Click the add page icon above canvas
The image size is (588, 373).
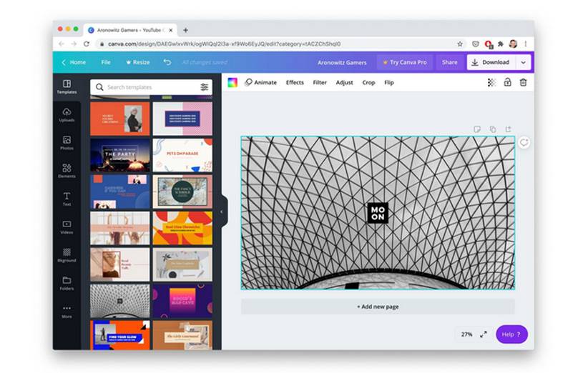pyautogui.click(x=508, y=129)
